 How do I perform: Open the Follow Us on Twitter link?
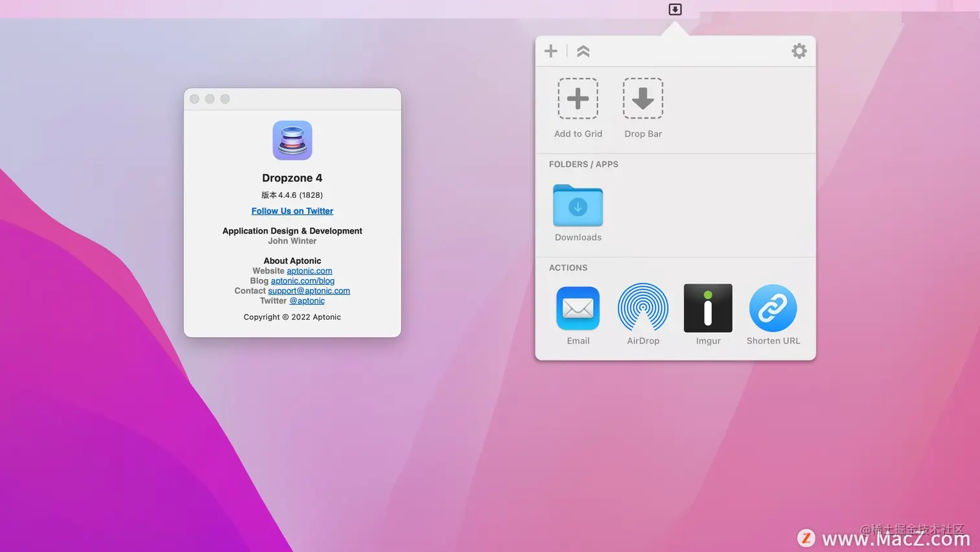point(292,211)
